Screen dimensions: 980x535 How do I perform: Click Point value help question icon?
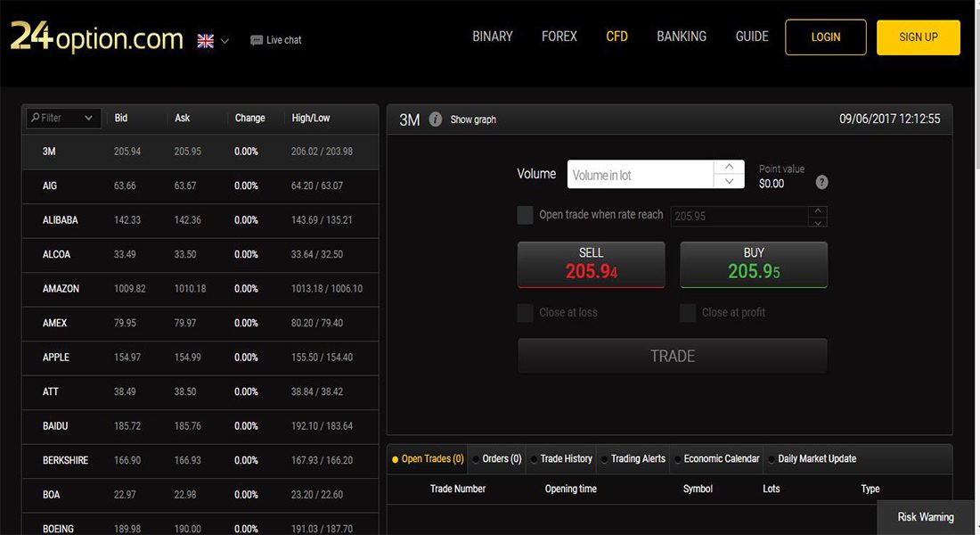[822, 182]
